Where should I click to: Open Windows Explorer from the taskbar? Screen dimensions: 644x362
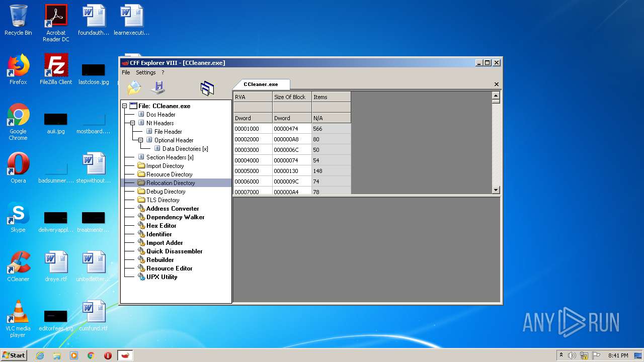[x=57, y=355]
